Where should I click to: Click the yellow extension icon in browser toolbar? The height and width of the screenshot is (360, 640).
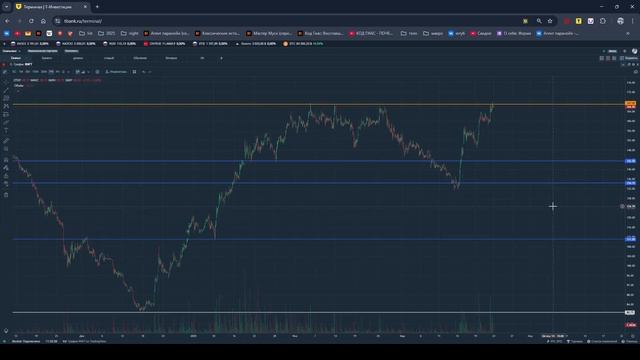pos(578,21)
